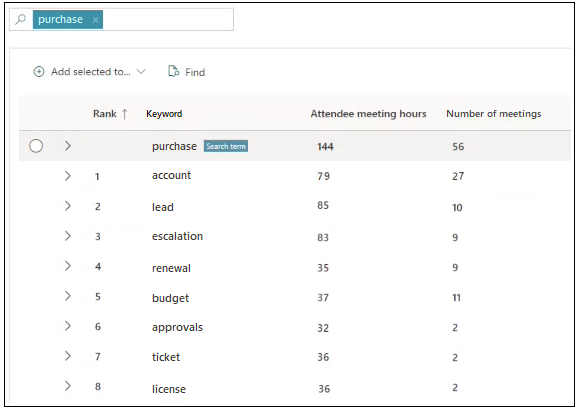The image size is (580, 411).
Task: Click 37 hours in budget row
Action: click(323, 297)
